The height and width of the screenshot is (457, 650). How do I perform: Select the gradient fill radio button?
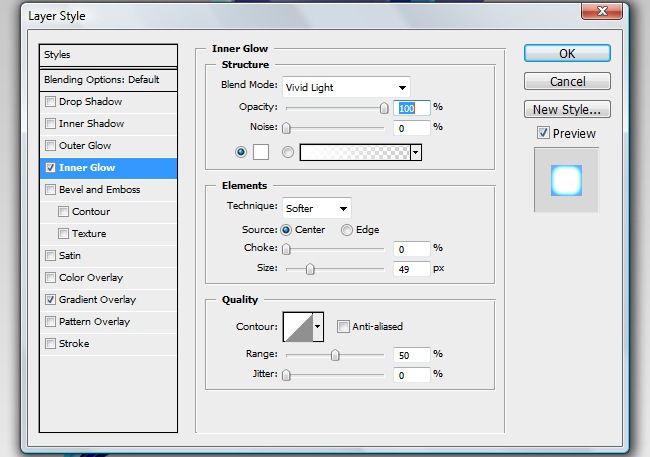(x=288, y=152)
